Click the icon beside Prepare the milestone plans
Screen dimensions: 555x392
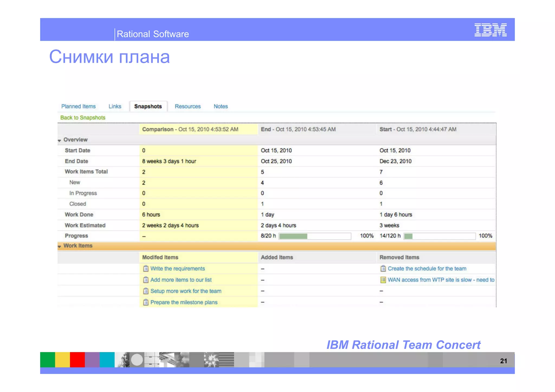pos(146,302)
